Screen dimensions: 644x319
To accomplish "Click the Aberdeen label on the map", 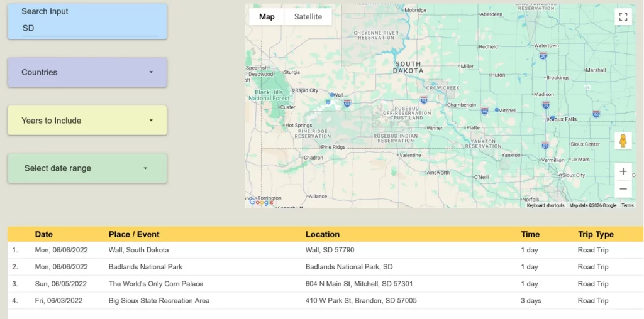I will click(x=491, y=14).
